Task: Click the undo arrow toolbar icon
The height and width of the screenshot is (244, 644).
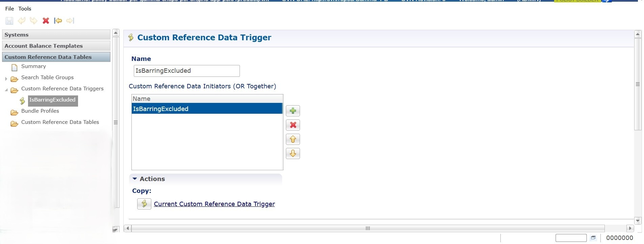Action: pos(22,21)
